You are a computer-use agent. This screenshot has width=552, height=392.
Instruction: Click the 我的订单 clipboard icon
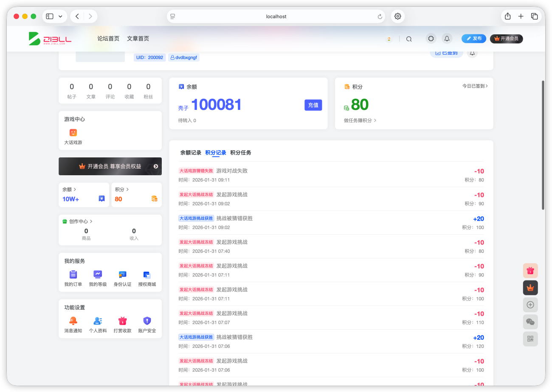[x=73, y=274]
